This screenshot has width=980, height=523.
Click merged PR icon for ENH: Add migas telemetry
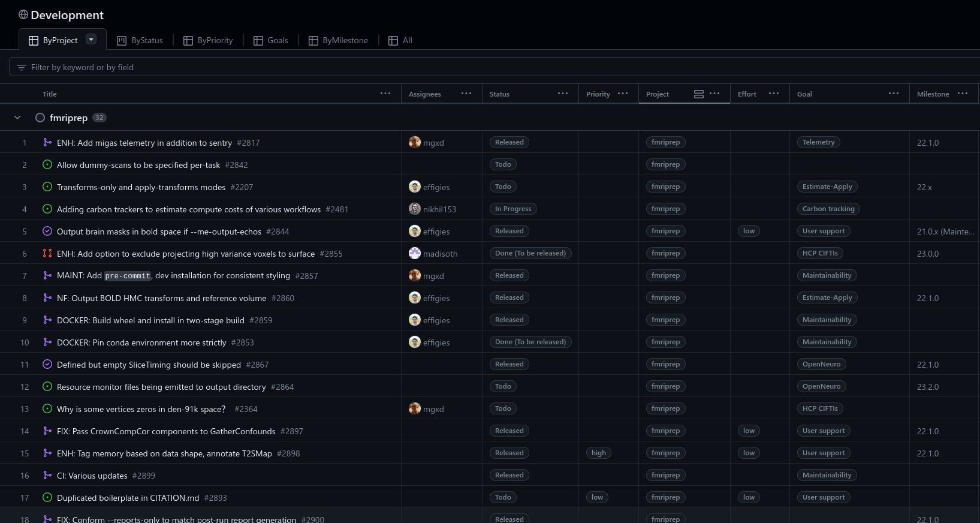pyautogui.click(x=47, y=142)
